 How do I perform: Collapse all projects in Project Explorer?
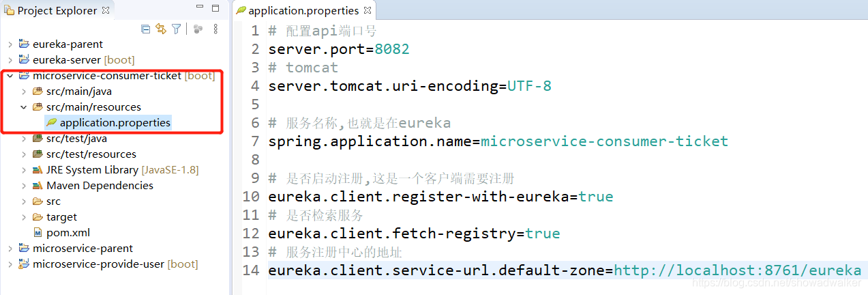point(145,29)
